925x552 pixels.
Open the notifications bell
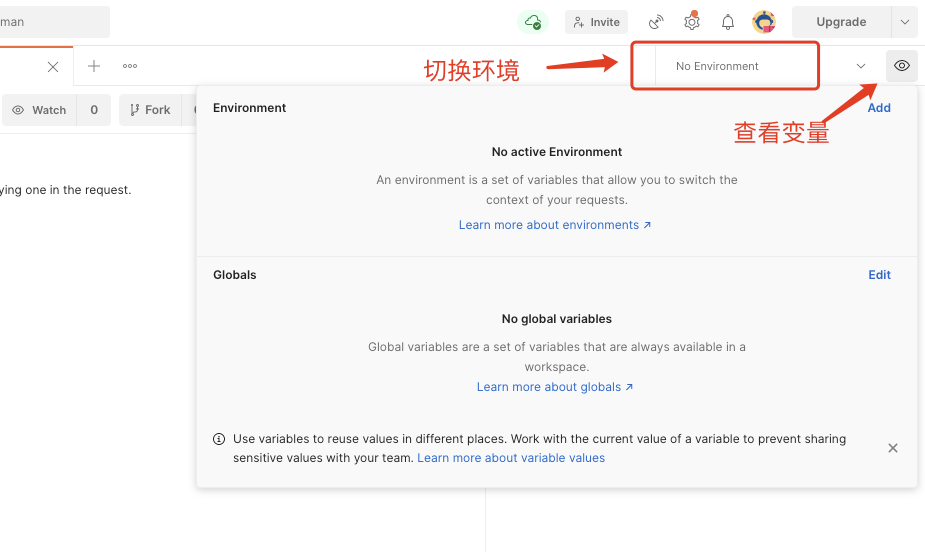coord(728,22)
